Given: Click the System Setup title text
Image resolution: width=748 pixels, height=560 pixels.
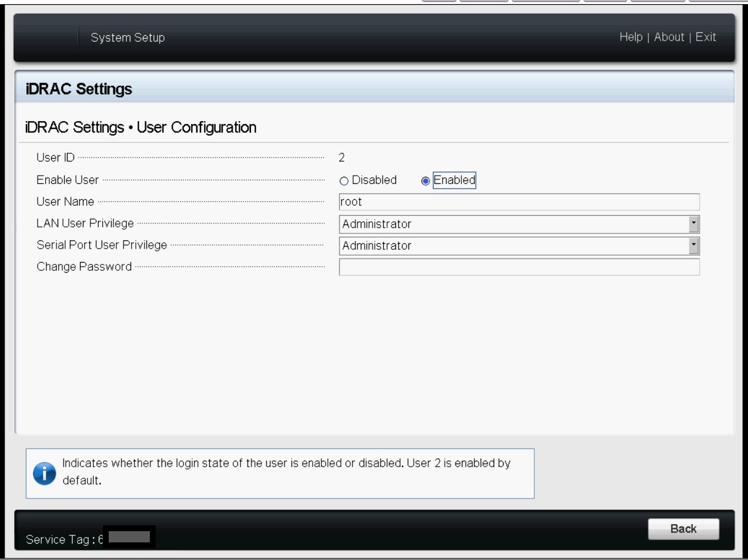Looking at the screenshot, I should click(x=128, y=38).
